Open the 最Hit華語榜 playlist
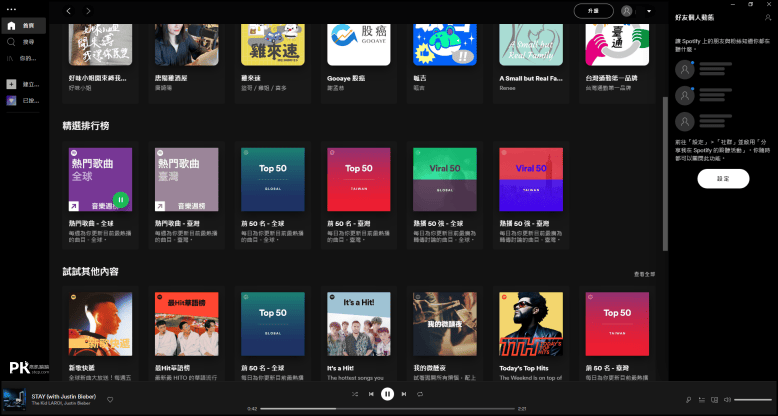This screenshot has width=778, height=416. (x=187, y=324)
